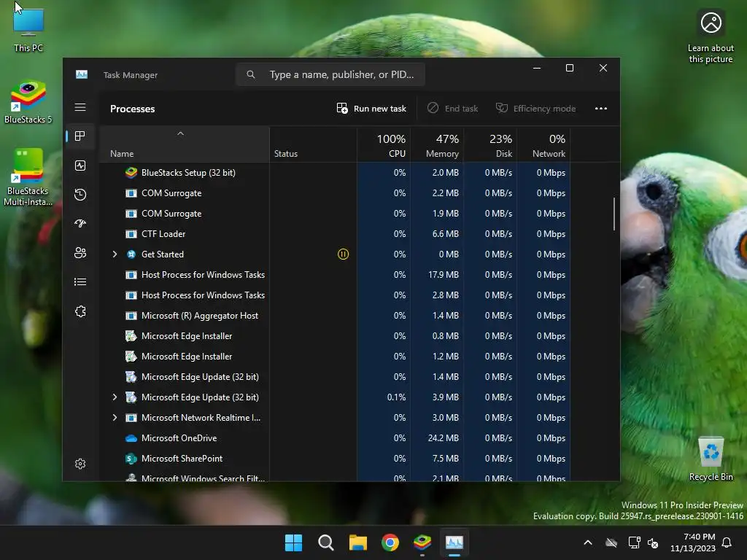
Task: Open Task Manager settings gear
Action: pos(80,464)
